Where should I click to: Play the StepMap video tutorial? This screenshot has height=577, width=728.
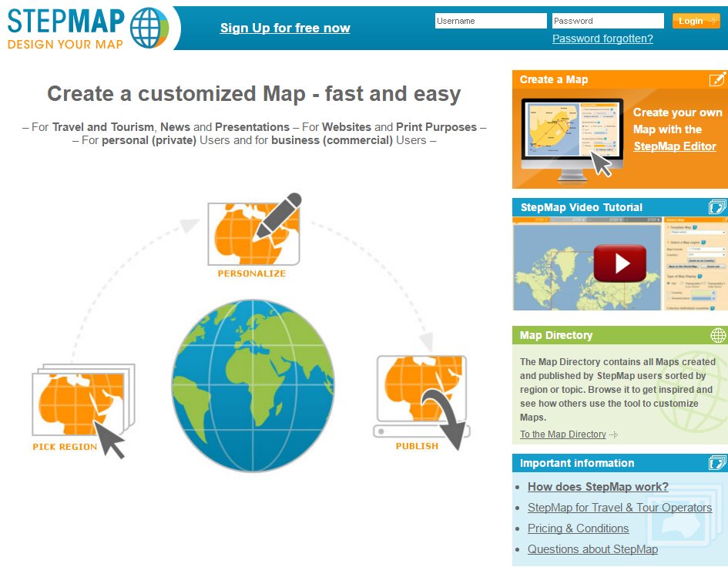coord(620,263)
